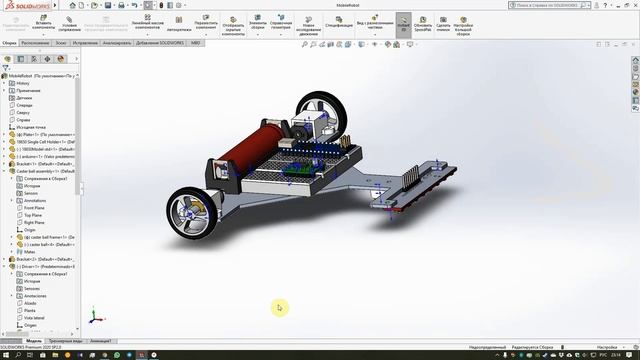Click Assembly Features (Элементы сборки)
The height and width of the screenshot is (360, 640).
click(258, 22)
